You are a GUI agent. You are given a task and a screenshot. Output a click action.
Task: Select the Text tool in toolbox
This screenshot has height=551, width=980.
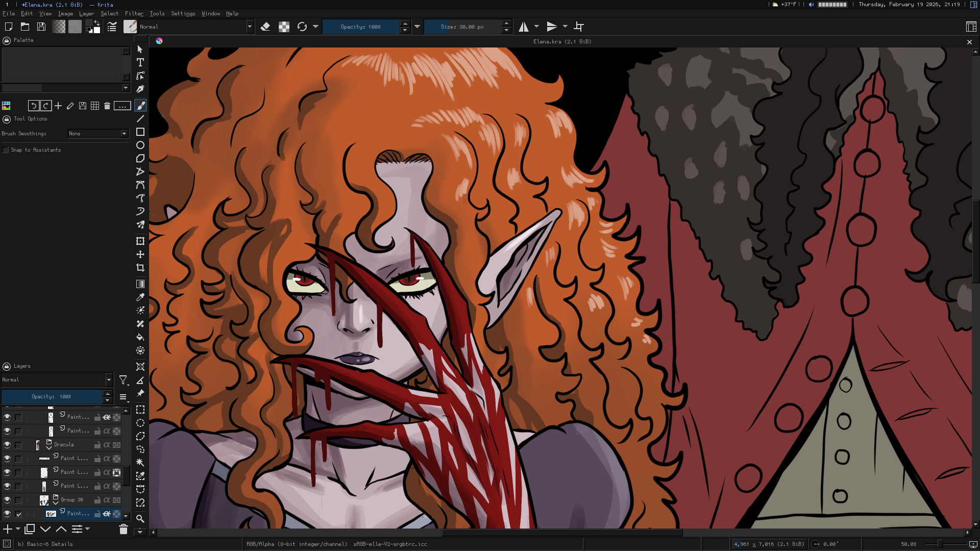[140, 62]
